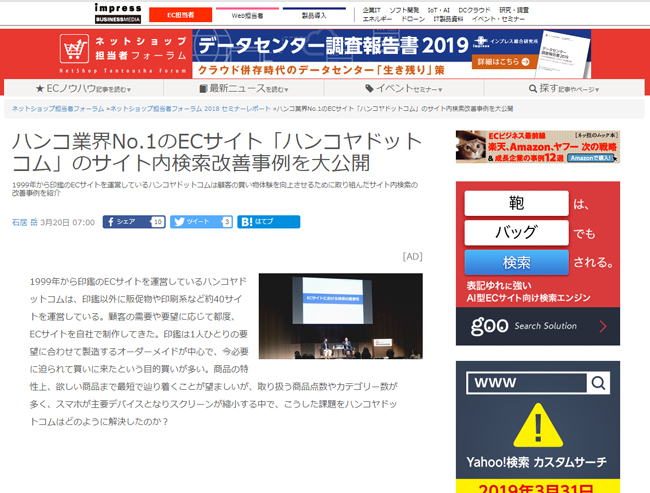Tweet the article with ツイート button
Screen dimensions: 650x493
[x=201, y=222]
